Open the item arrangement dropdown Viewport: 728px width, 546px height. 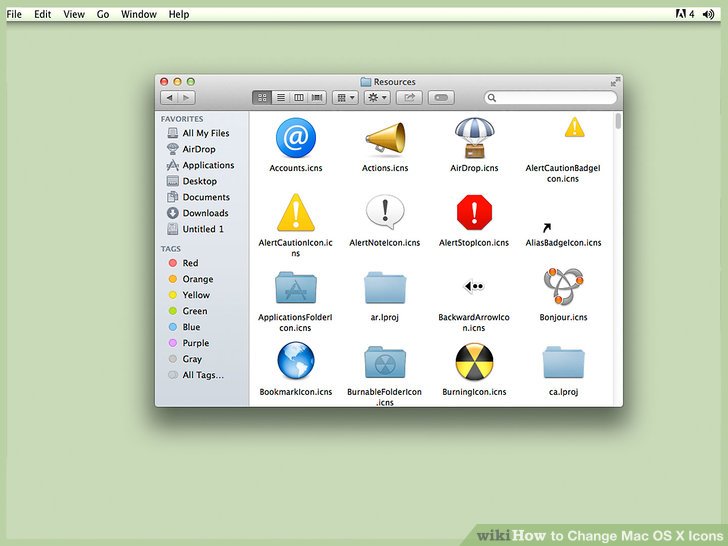(345, 98)
